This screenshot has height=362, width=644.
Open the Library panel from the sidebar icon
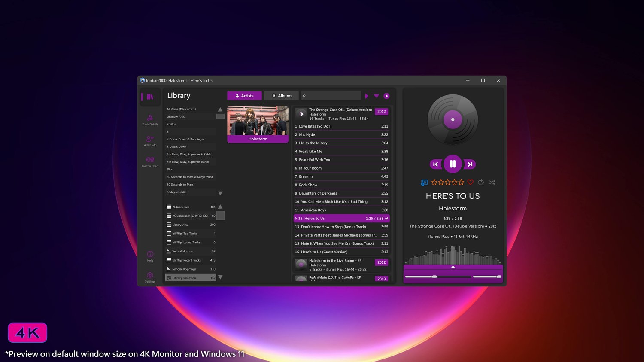pos(150,97)
